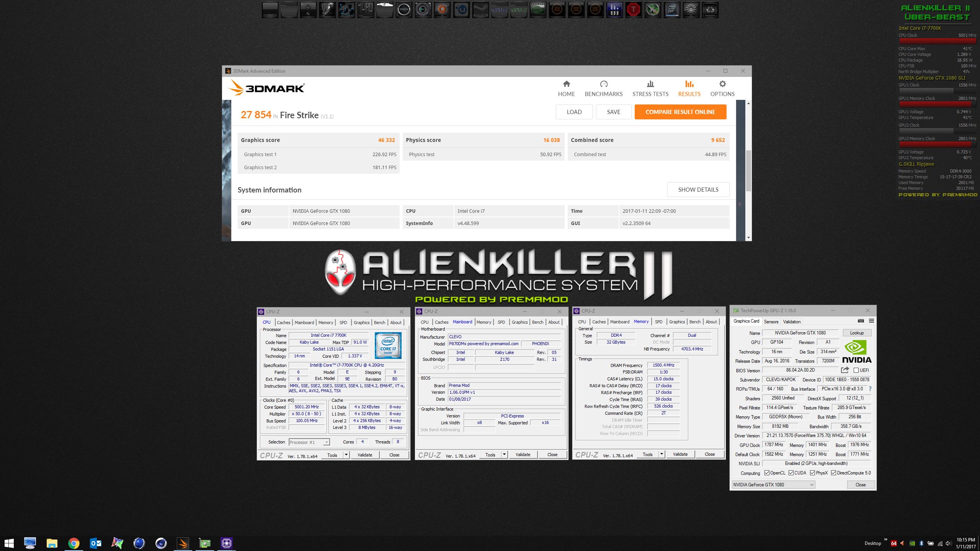The height and width of the screenshot is (551, 980).
Task: Open the camera lens dock icon
Action: coord(423,10)
